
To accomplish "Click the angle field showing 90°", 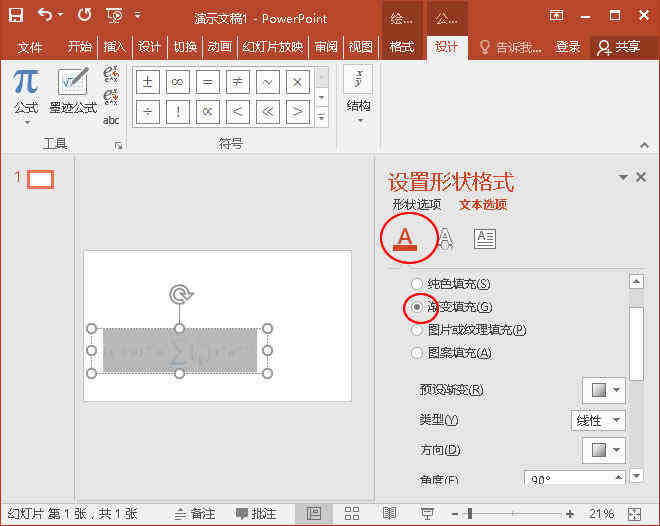I will point(574,479).
